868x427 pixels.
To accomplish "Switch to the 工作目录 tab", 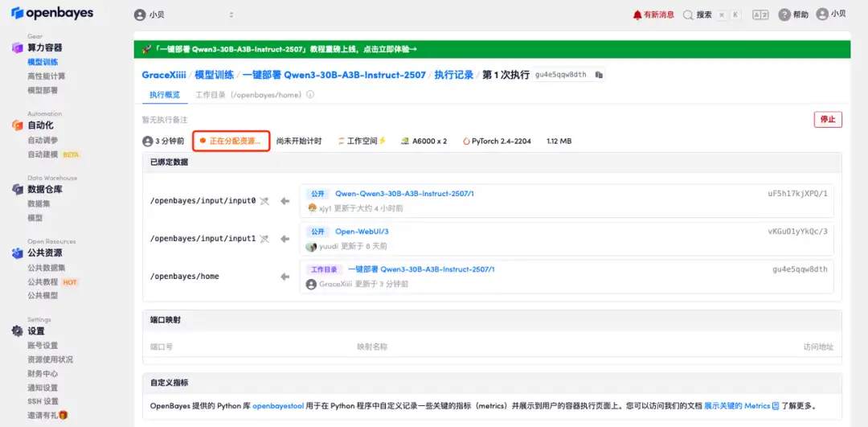I will (250, 95).
